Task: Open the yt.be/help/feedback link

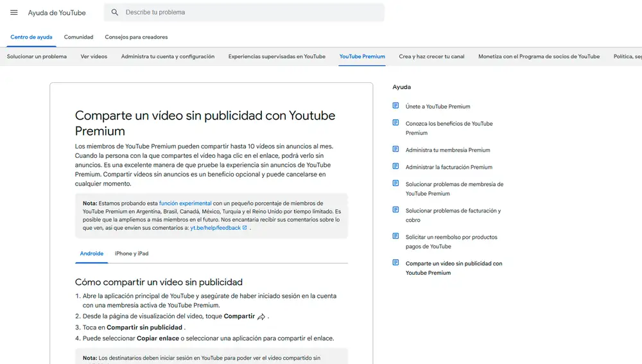Action: pos(215,228)
